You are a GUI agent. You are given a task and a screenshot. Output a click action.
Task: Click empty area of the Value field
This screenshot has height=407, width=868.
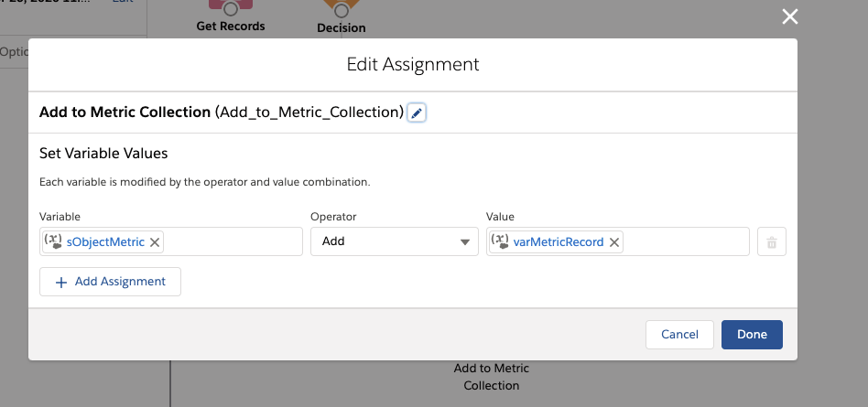(x=687, y=242)
